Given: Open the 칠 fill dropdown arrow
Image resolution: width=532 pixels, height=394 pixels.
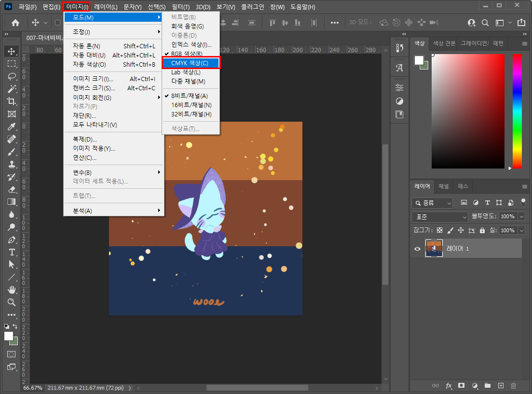Looking at the screenshot, I should [521, 230].
